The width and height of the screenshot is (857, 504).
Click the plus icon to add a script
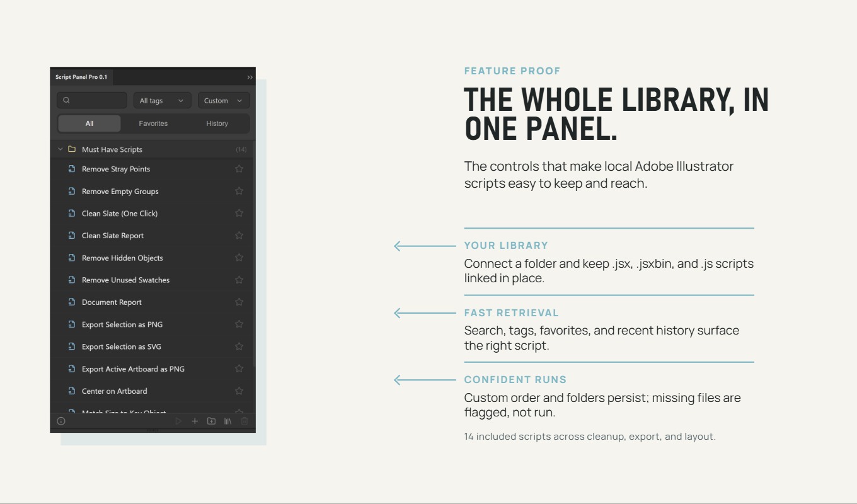[195, 421]
